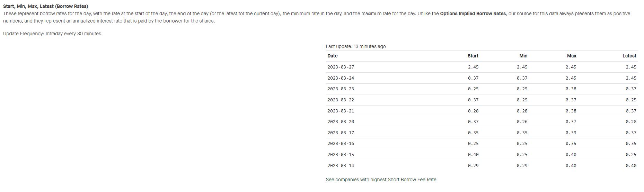Click the 'Last update: 13 minutes ago' text

click(x=355, y=46)
